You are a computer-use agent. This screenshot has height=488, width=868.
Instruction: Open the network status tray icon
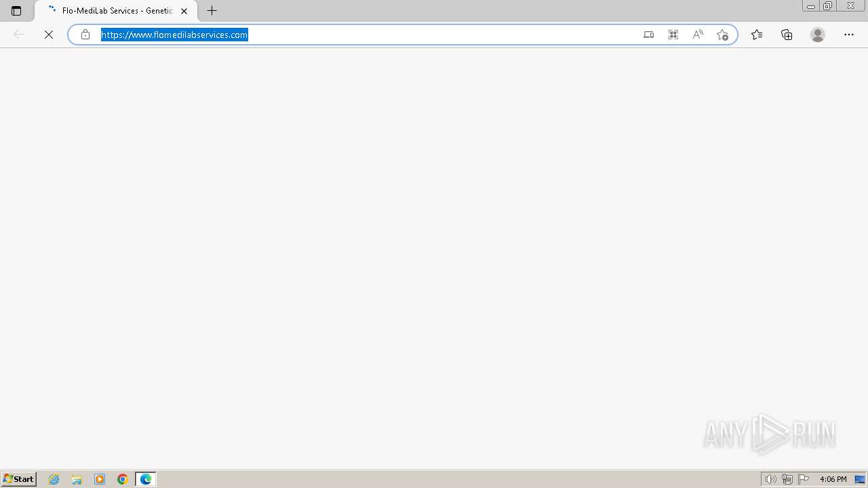pyautogui.click(x=787, y=479)
